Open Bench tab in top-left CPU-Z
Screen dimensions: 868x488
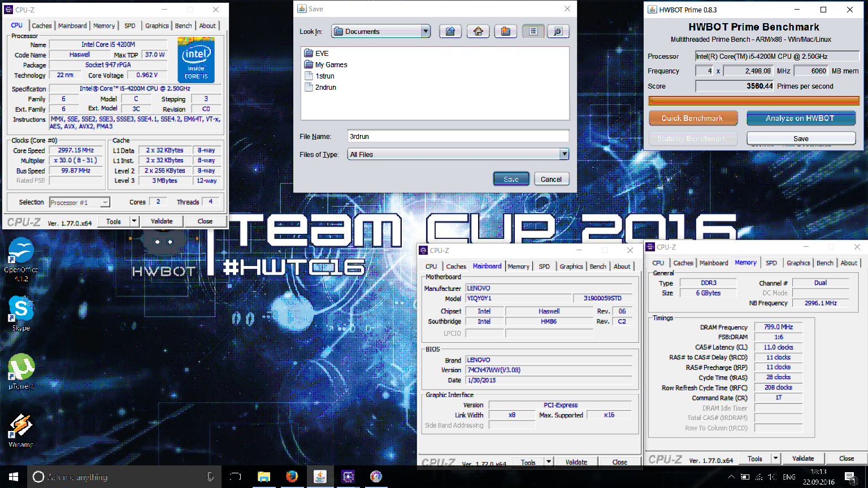point(183,25)
